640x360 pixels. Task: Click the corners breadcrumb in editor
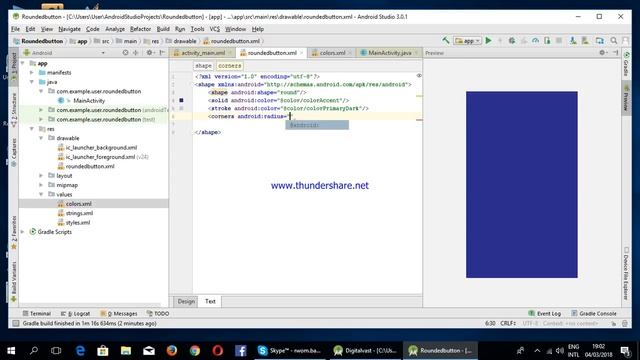pos(229,66)
